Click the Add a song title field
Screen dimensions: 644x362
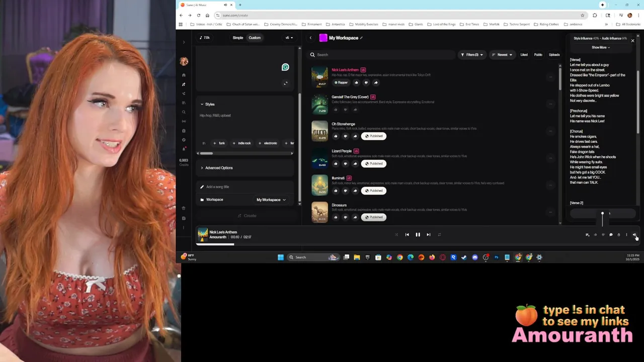pos(246,187)
